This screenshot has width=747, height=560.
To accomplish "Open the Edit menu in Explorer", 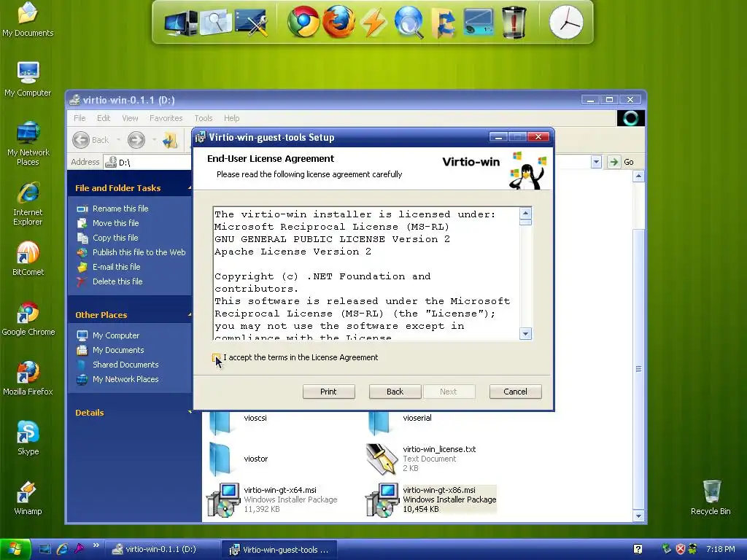I will point(104,118).
